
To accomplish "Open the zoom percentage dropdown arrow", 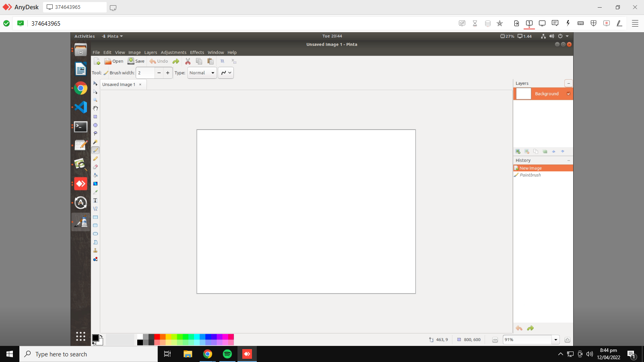I will click(556, 340).
